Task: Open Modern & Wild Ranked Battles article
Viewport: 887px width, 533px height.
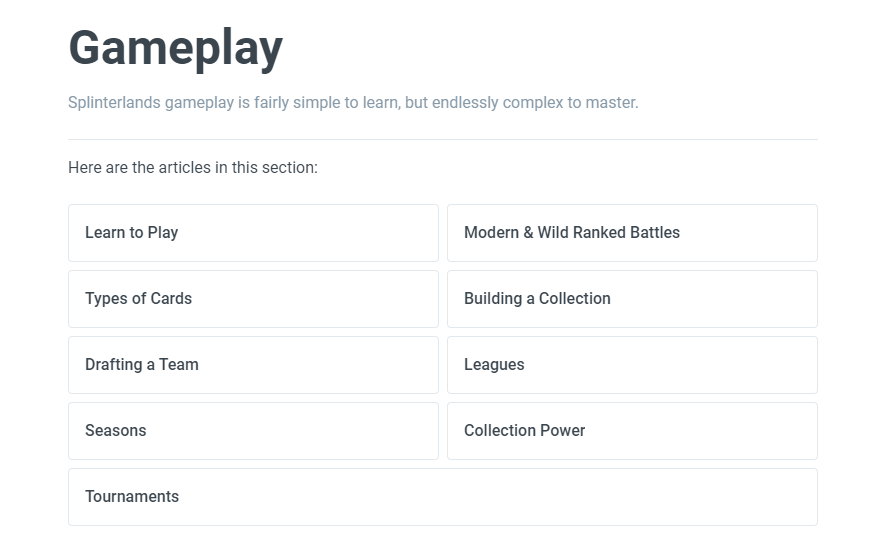Action: (571, 233)
